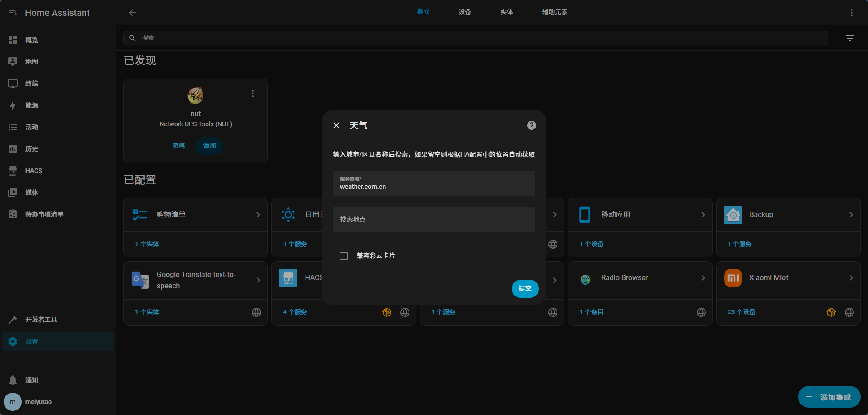Switch to the 设备 tab
Viewport: 868px width, 415px height.
coord(464,12)
